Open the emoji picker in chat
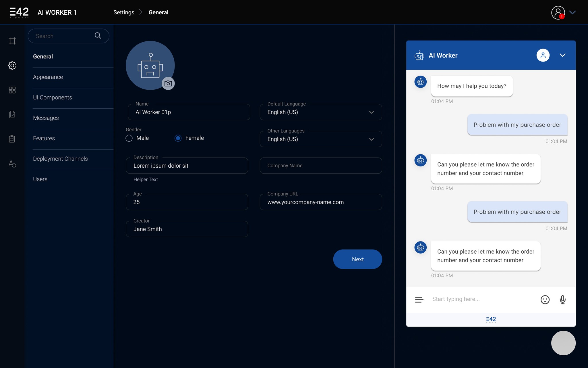 coord(545,300)
